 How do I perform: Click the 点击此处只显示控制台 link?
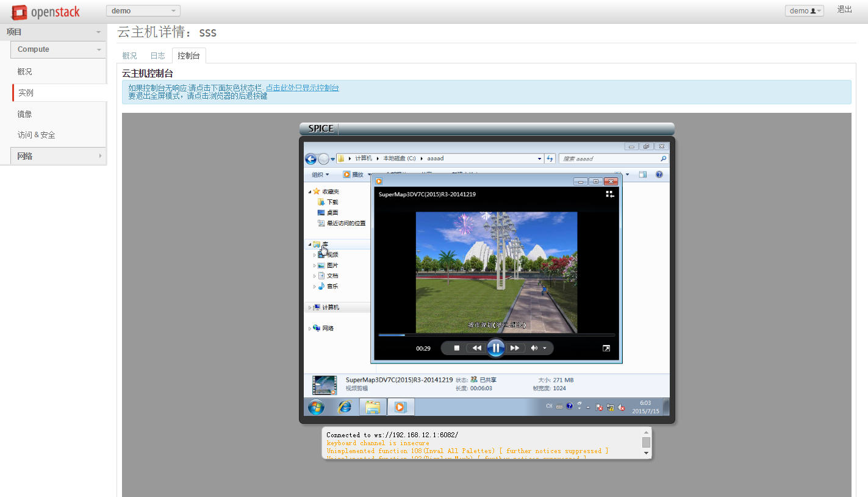[x=303, y=88]
